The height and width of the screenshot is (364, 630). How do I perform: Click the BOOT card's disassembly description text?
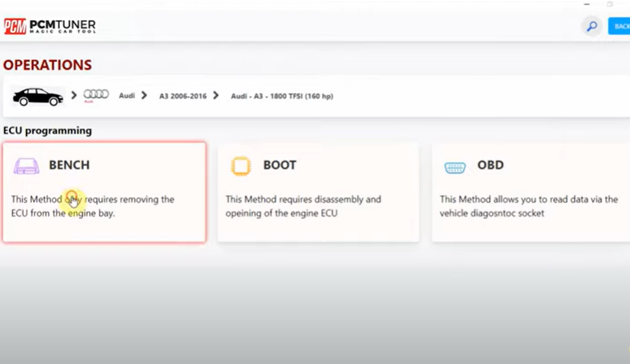point(303,206)
